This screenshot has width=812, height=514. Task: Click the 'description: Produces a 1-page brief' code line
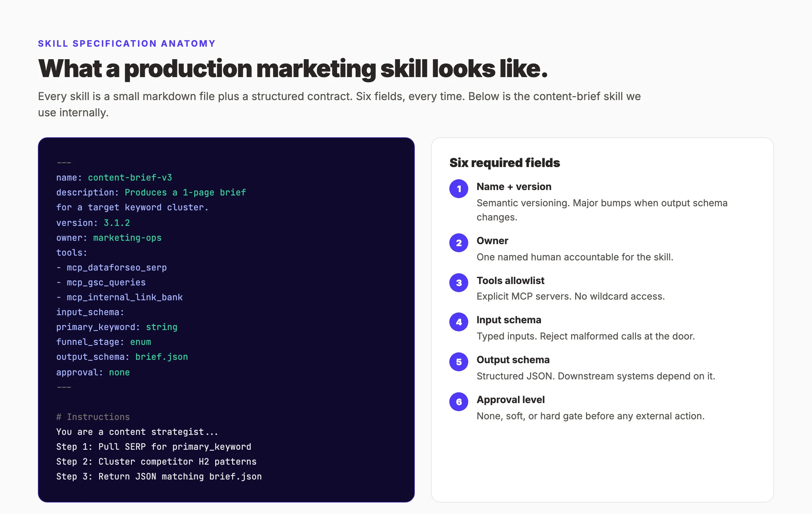pyautogui.click(x=151, y=192)
